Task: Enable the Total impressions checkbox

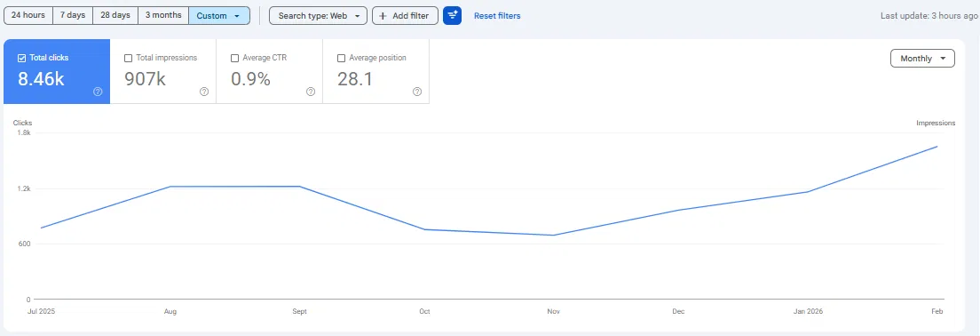Action: pos(128,58)
